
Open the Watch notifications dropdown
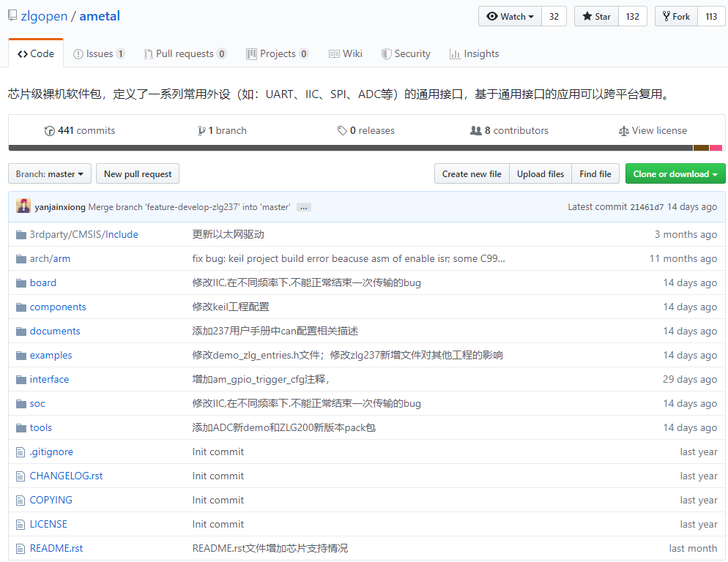pos(510,16)
